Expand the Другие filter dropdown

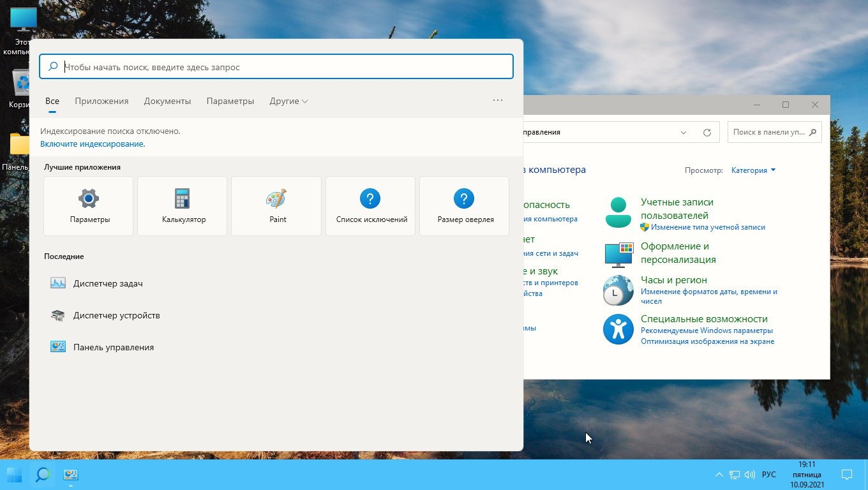click(x=288, y=101)
